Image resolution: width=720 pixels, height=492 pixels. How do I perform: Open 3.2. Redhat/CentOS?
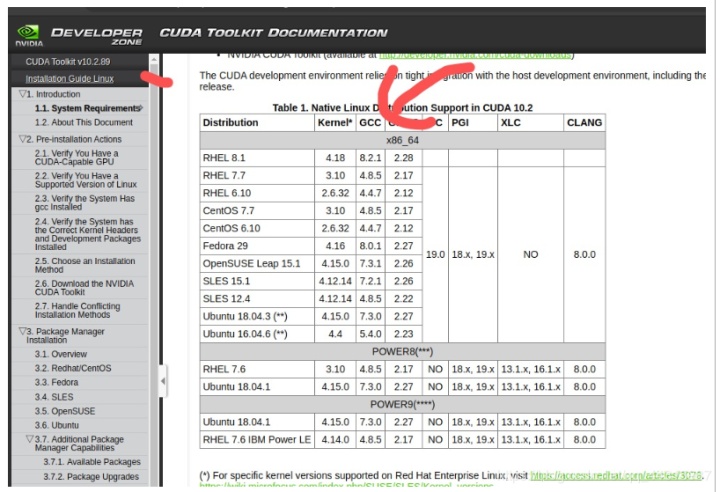(x=73, y=368)
